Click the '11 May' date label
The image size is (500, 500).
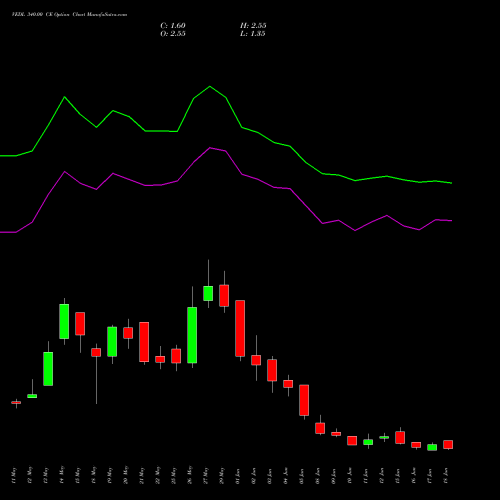14,476
